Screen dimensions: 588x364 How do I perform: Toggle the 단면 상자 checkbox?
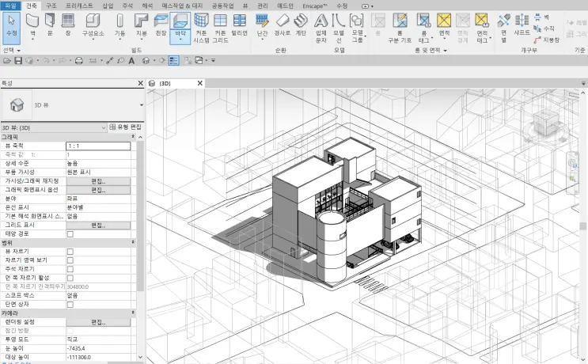pyautogui.click(x=70, y=305)
